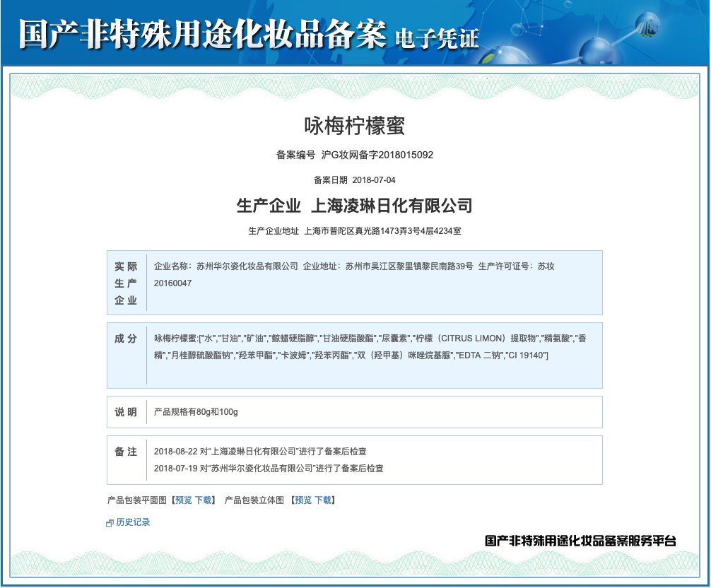Viewport: 711px width, 588px height.
Task: Select the text 产品规格有80g和100g
Action: (196, 412)
